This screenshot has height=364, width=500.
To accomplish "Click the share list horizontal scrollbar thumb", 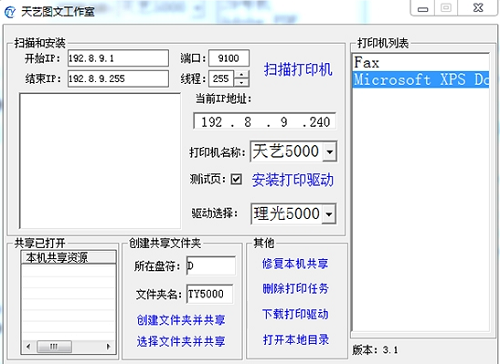I will tap(54, 346).
